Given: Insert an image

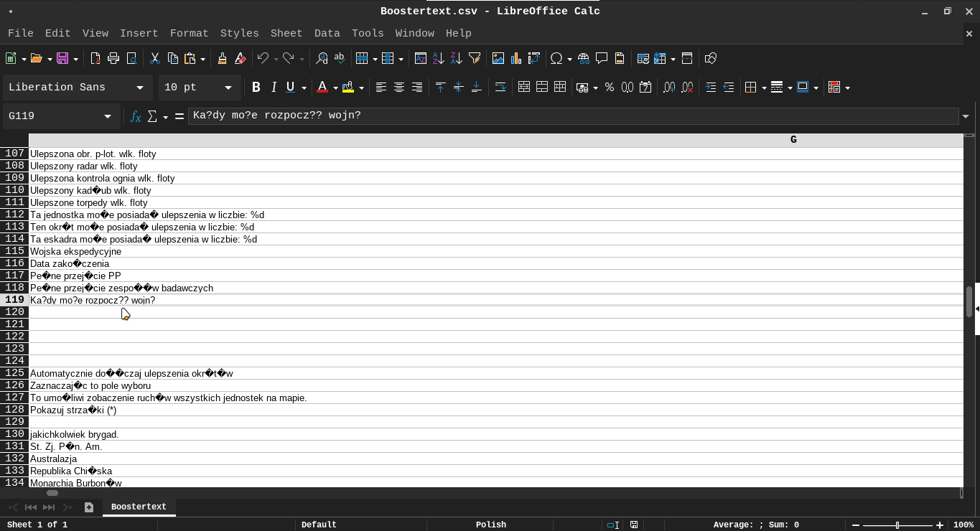Looking at the screenshot, I should pyautogui.click(x=498, y=59).
